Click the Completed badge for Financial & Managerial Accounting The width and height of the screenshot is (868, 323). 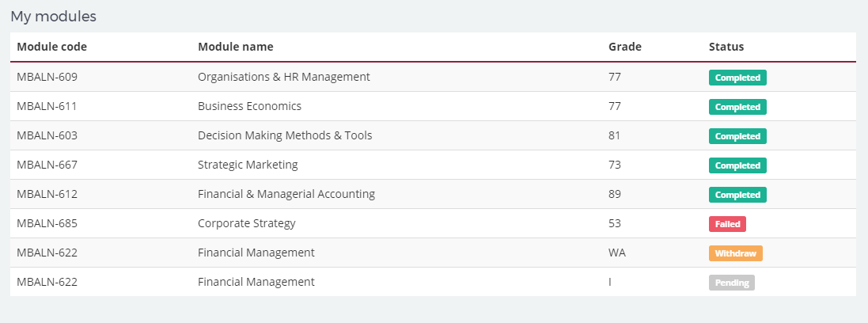[x=737, y=195]
